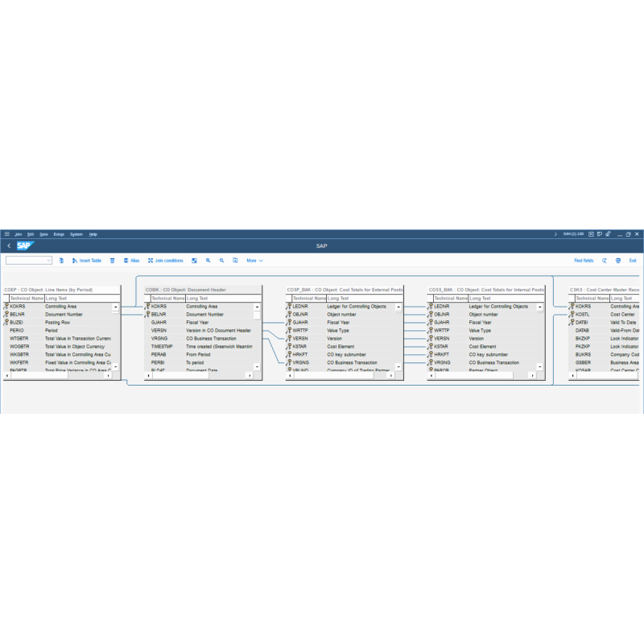Image resolution: width=644 pixels, height=644 pixels.
Task: Expand the More dropdown
Action: click(x=254, y=260)
